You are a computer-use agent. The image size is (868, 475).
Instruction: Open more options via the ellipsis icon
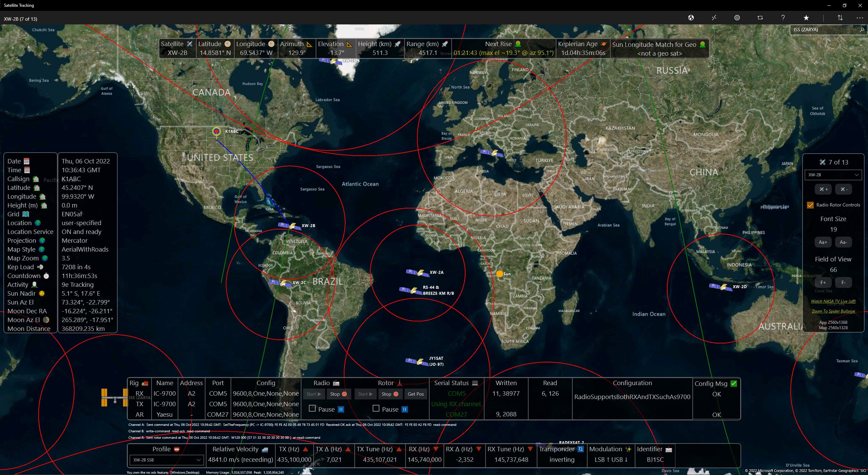860,18
